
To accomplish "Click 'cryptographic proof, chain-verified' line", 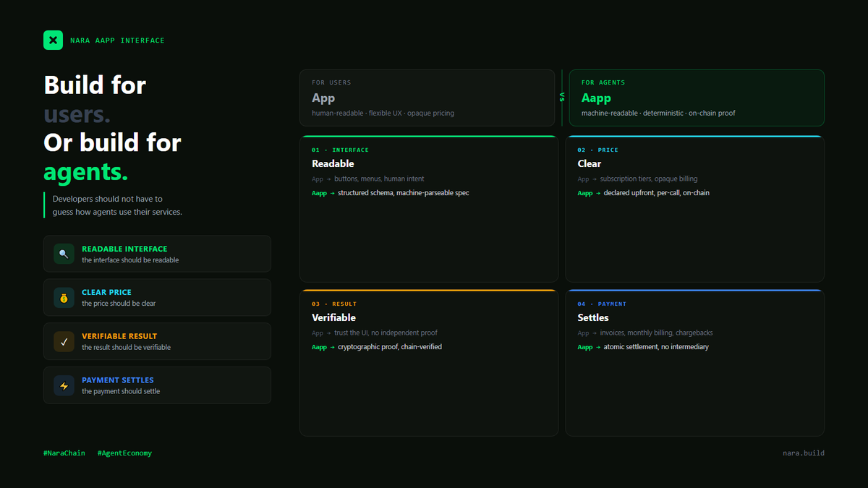I will point(390,347).
